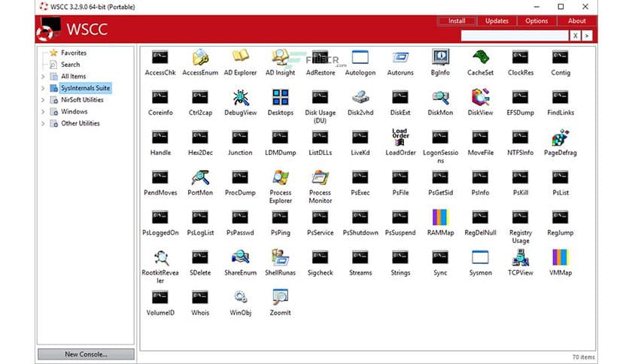Launch Autoruns from the grid
This screenshot has width=629, height=364.
pos(400,57)
